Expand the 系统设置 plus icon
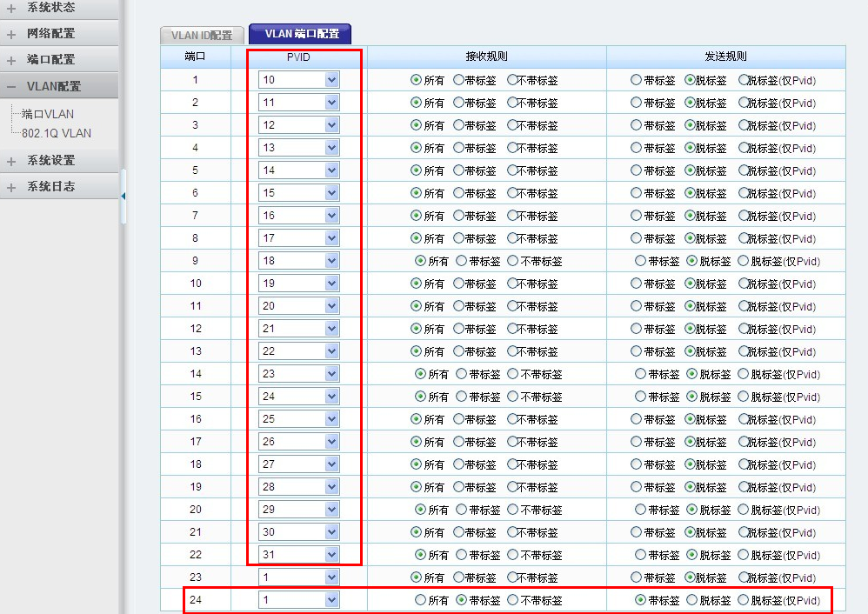The image size is (868, 614). (x=11, y=161)
